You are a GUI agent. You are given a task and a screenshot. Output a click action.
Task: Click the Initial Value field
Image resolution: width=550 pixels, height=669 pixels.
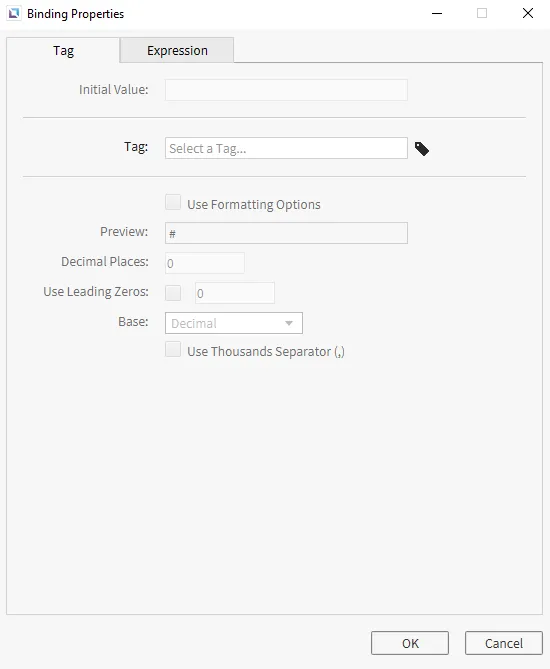[286, 90]
